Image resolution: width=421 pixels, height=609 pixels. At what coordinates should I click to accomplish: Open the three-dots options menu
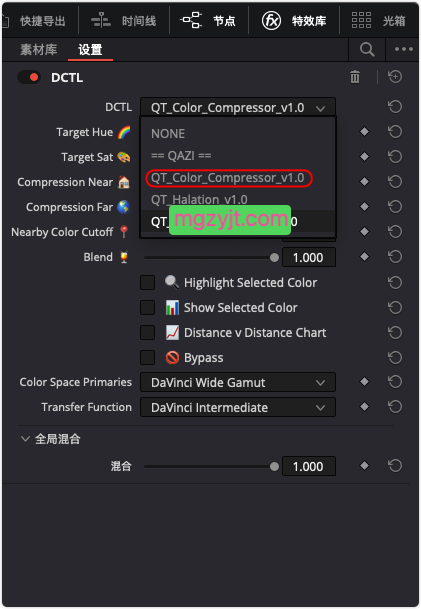pos(404,49)
